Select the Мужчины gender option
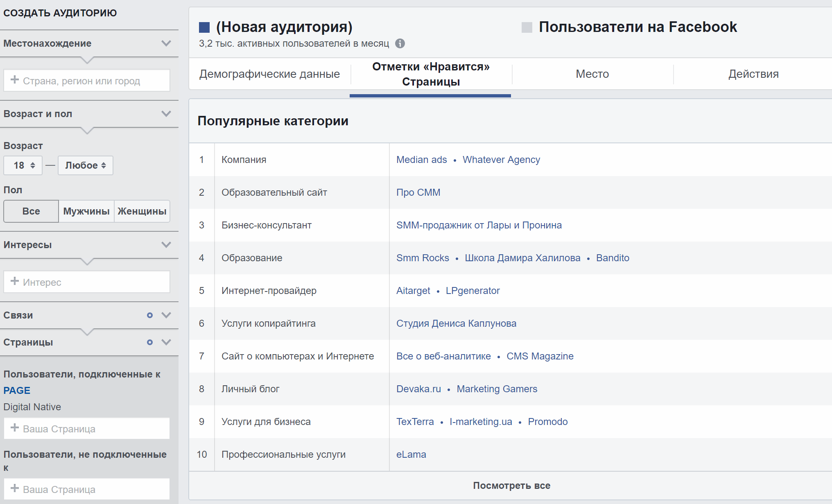Image resolution: width=832 pixels, height=504 pixels. click(x=86, y=211)
